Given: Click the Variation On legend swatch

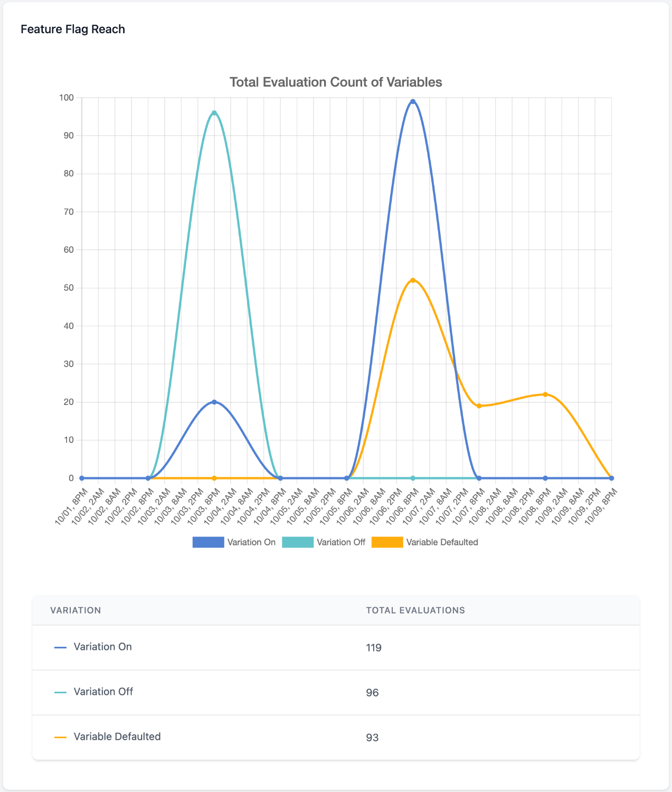Looking at the screenshot, I should [208, 542].
